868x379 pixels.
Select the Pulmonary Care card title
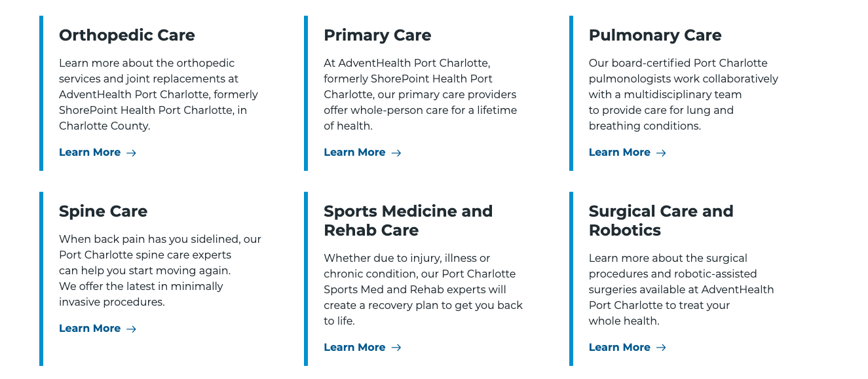click(654, 35)
